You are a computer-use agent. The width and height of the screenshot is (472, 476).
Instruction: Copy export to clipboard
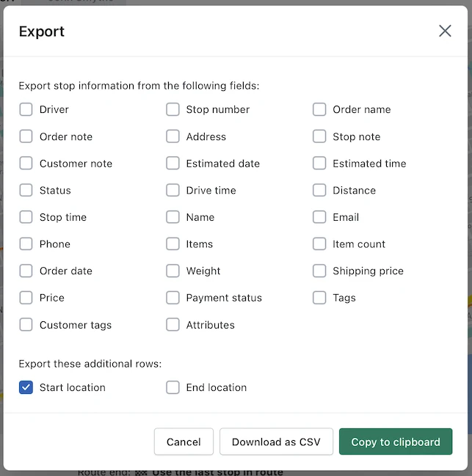(396, 442)
